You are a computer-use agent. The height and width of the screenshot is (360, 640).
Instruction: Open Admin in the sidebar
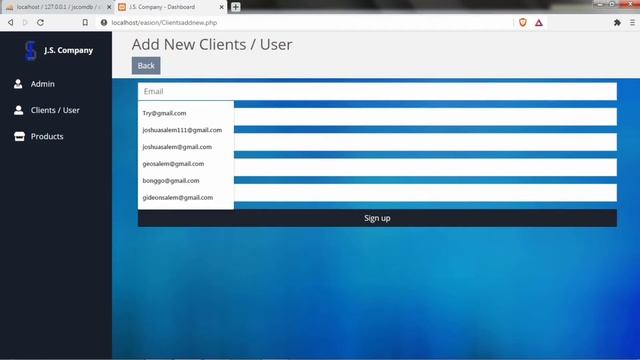pyautogui.click(x=42, y=84)
